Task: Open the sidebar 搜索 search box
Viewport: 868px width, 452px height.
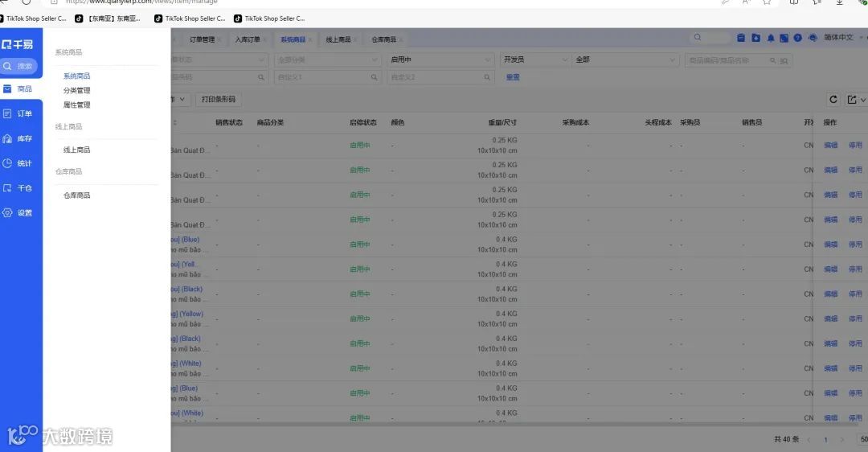Action: (18, 66)
